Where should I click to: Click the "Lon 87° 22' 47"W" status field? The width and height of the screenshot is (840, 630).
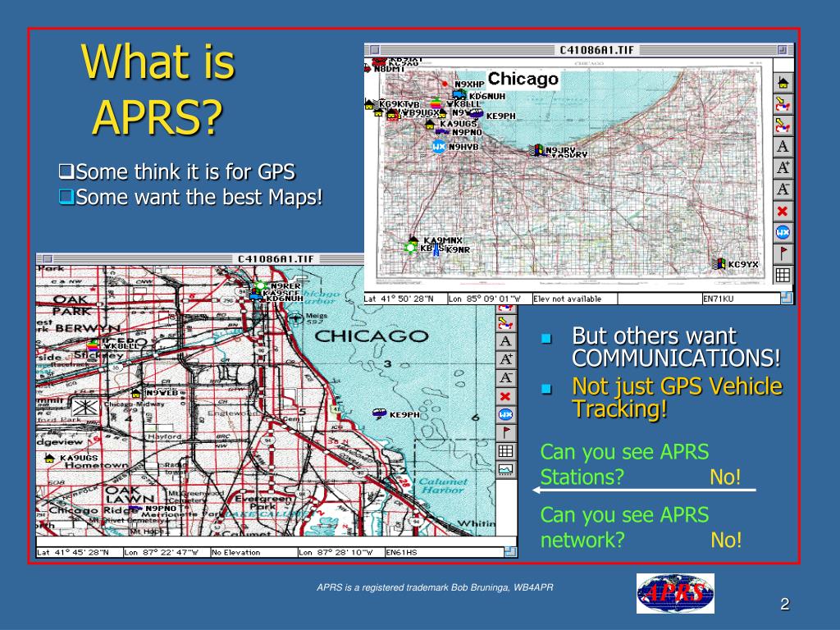(166, 552)
